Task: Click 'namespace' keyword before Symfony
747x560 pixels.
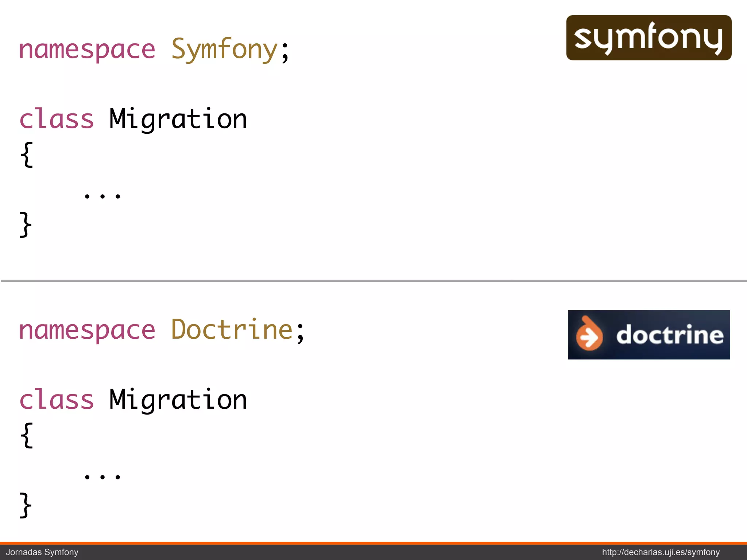Action: (x=87, y=50)
